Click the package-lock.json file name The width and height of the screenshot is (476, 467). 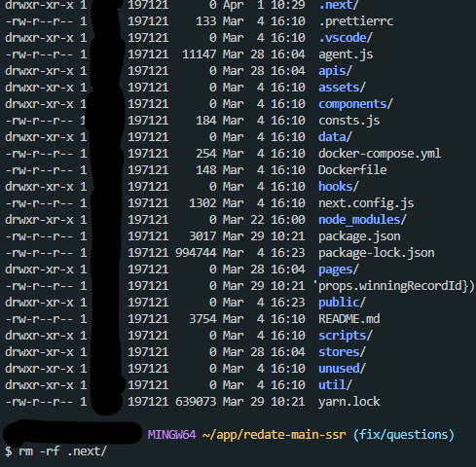coord(377,253)
